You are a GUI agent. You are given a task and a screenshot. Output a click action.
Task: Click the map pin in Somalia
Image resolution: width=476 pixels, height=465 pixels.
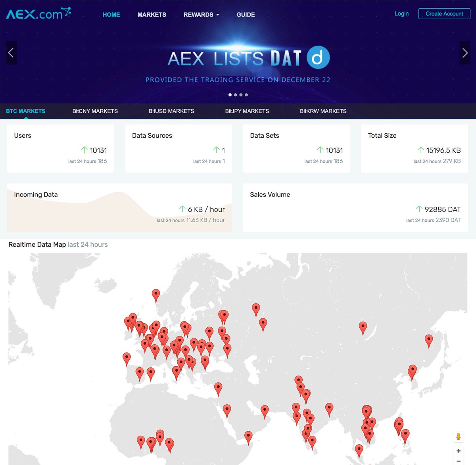[x=248, y=438]
